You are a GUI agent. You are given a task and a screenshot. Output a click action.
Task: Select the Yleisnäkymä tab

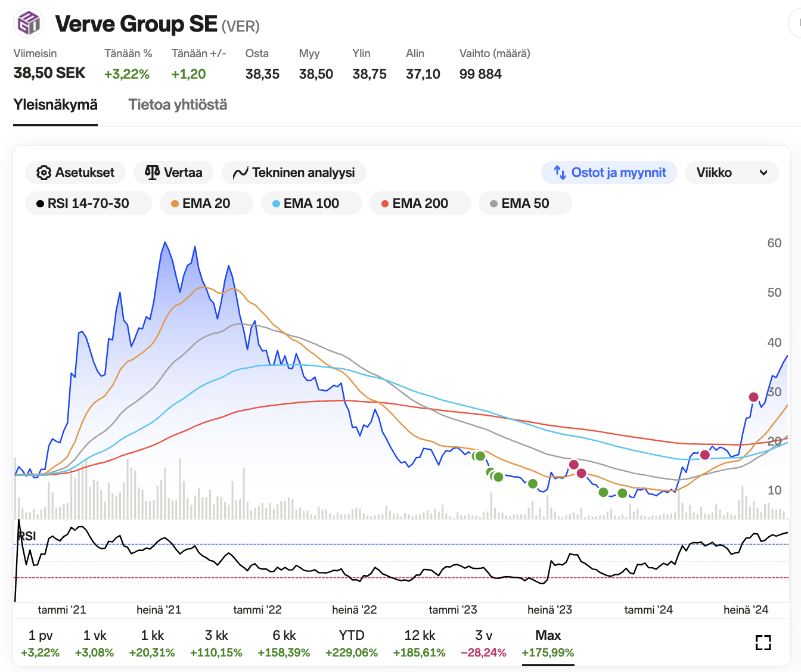pyautogui.click(x=55, y=105)
